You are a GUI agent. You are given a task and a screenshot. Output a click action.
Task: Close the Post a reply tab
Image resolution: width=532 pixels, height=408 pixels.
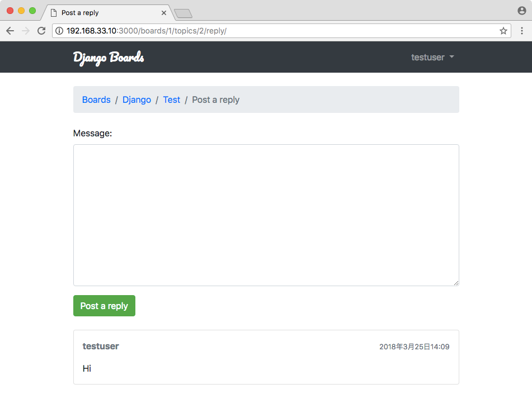[x=164, y=13]
